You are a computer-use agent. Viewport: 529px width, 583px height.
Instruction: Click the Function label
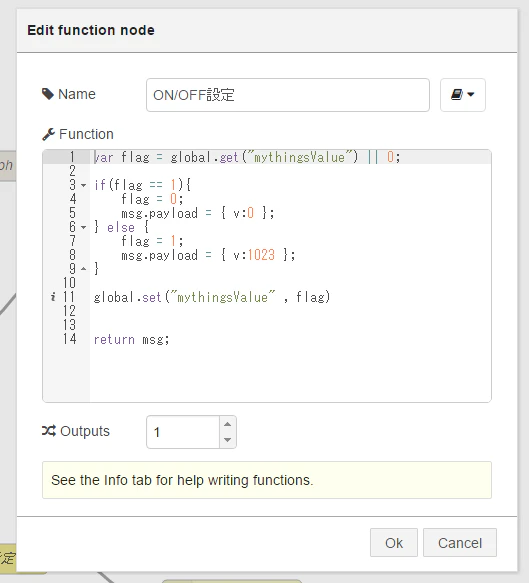[x=86, y=134]
